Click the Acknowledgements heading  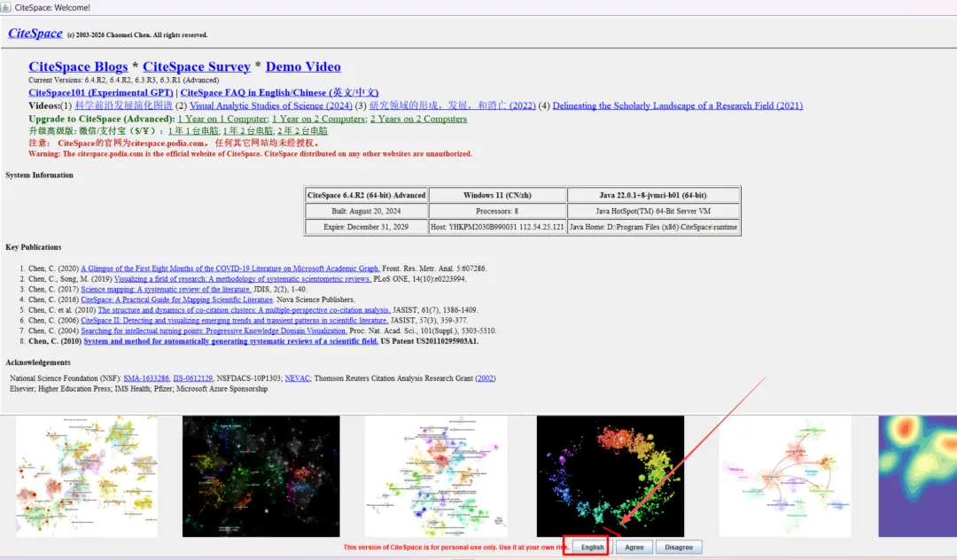(38, 362)
